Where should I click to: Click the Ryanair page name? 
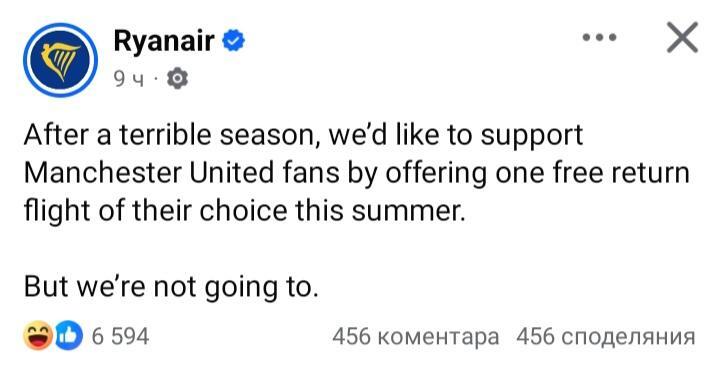[163, 41]
